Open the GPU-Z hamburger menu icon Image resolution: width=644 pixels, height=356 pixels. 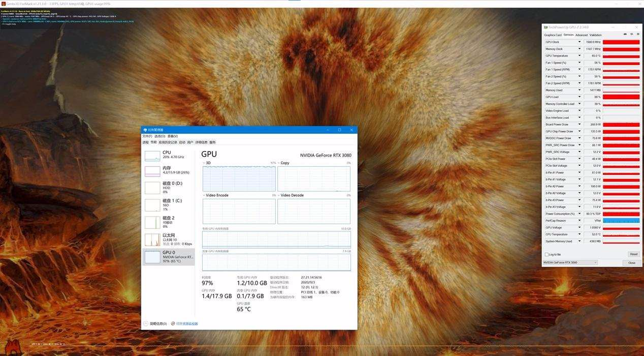click(x=637, y=35)
